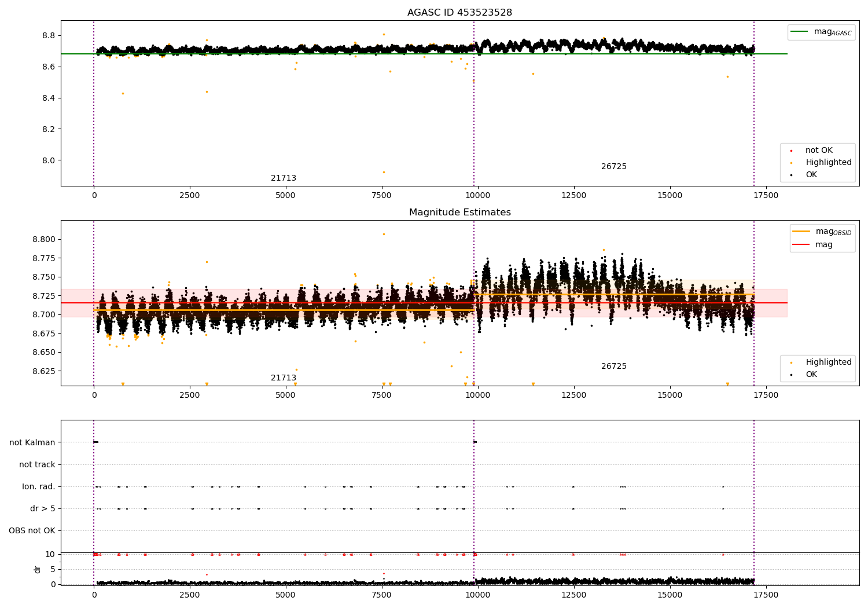Click the '8.775' y-axis tick label
Image resolution: width=868 pixels, height=608 pixels.
(x=44, y=258)
